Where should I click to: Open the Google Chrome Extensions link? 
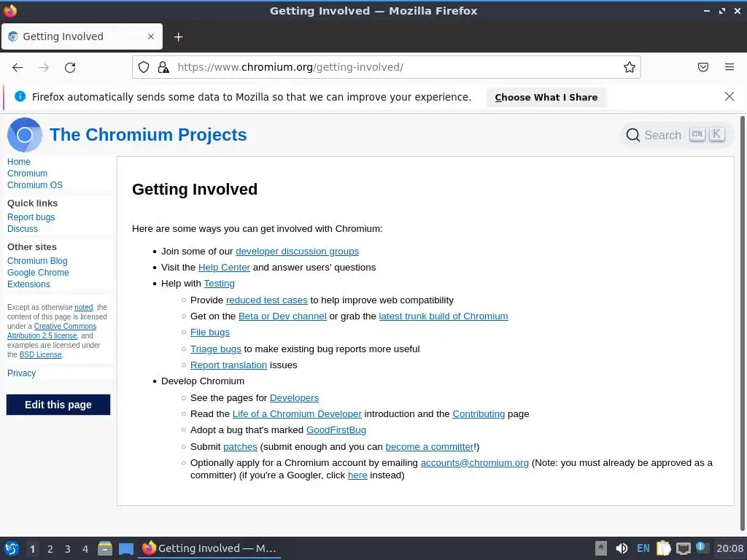(x=38, y=278)
